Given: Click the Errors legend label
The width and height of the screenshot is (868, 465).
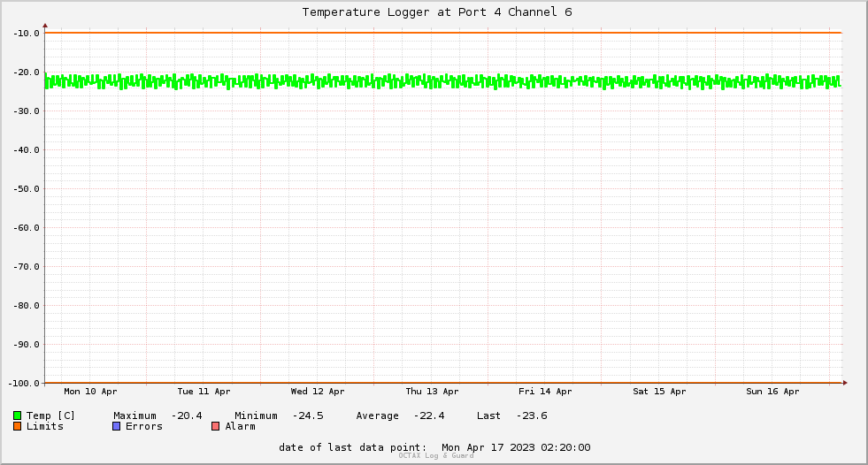Looking at the screenshot, I should 144,426.
